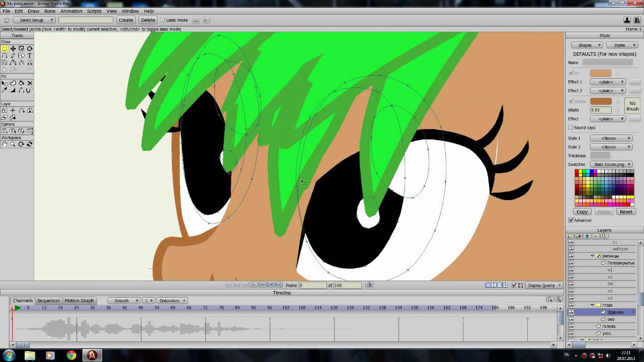644x362 pixels.
Task: Select the Translate Points tool in Draw section
Action: 13,49
